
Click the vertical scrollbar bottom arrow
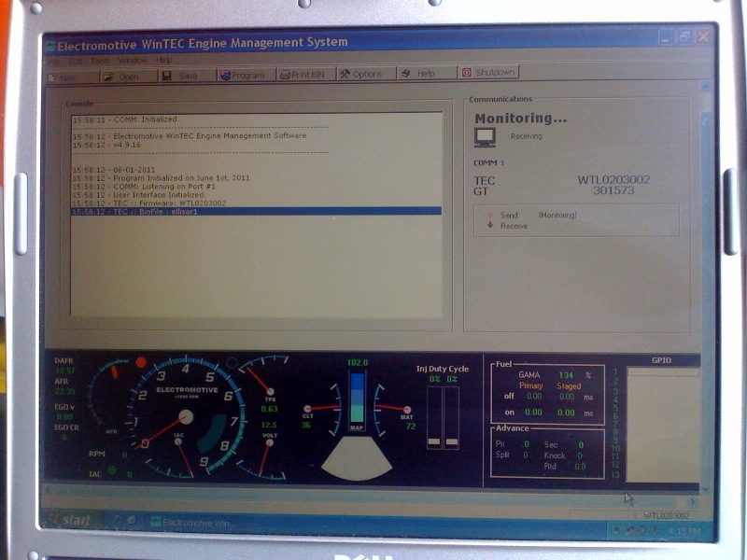706,488
